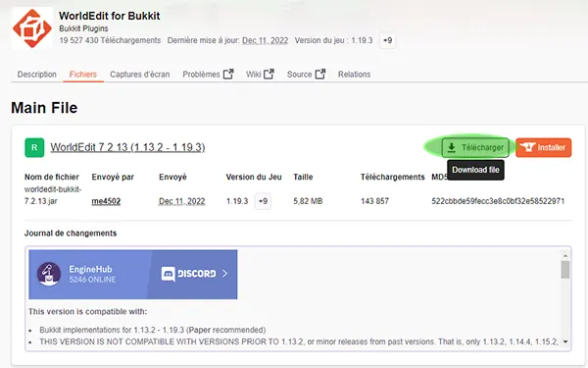The width and height of the screenshot is (588, 368).
Task: Open uploader me4502 profile link
Action: [106, 201]
